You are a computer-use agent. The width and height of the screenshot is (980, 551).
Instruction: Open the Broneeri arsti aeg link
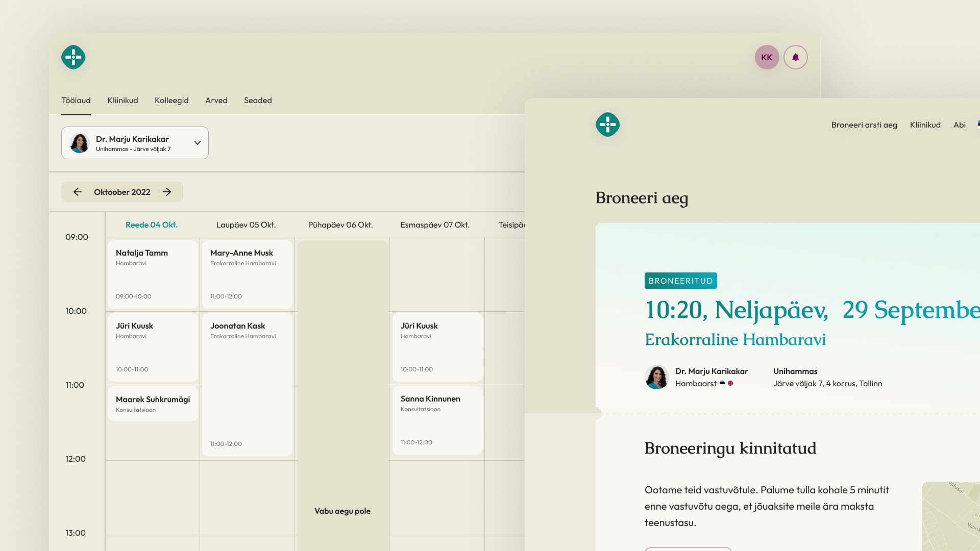pyautogui.click(x=864, y=124)
